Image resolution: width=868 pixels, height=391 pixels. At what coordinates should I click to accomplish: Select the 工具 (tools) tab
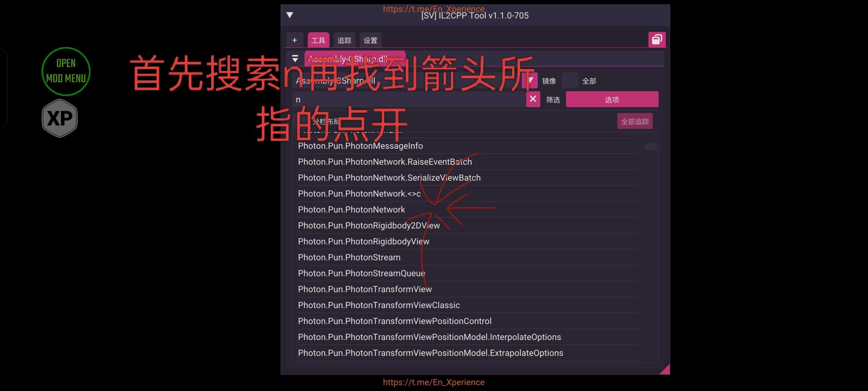tap(318, 40)
